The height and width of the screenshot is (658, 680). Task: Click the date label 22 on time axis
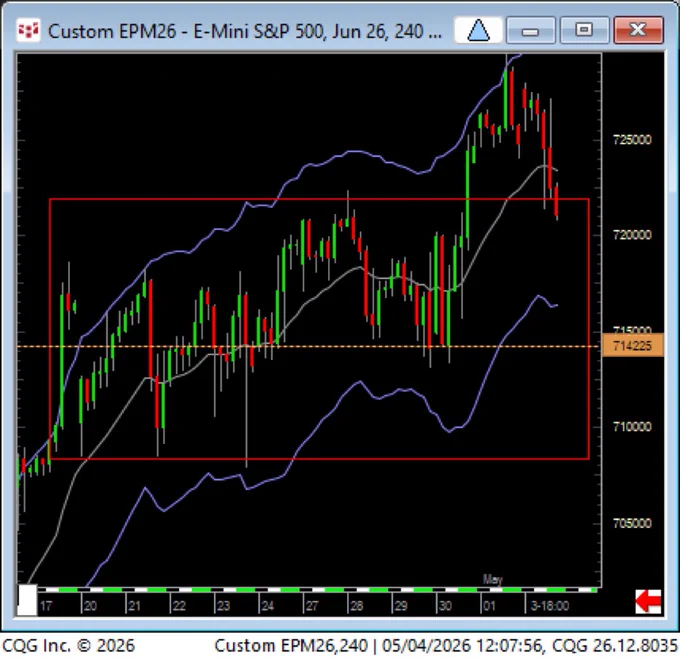click(x=179, y=606)
